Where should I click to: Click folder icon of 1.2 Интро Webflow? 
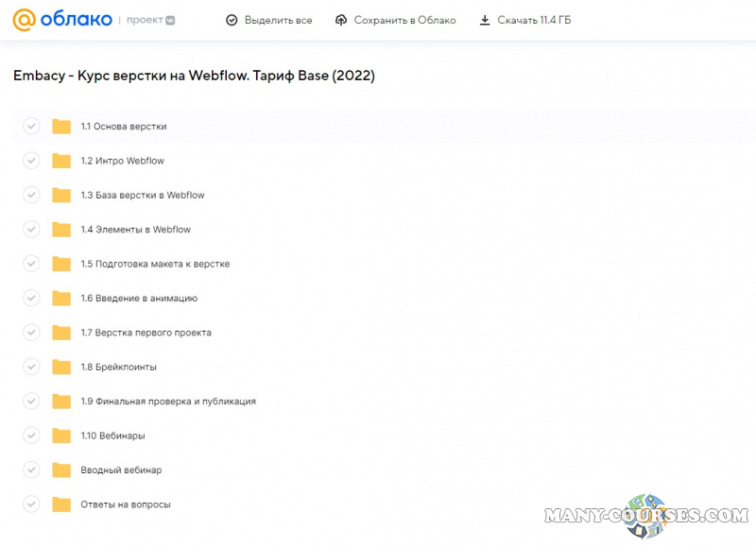(x=61, y=161)
